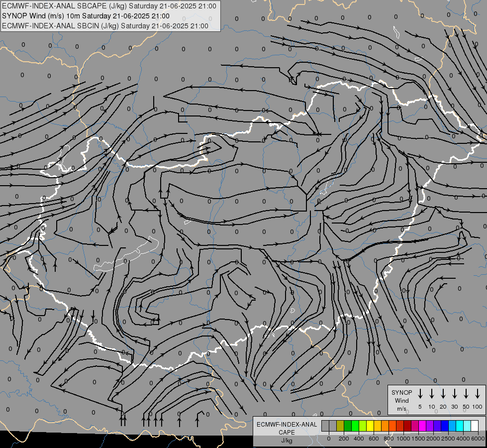The width and height of the screenshot is (487, 448).
Task: Click the J/kg unit label in the color legend
Action: pos(287,441)
